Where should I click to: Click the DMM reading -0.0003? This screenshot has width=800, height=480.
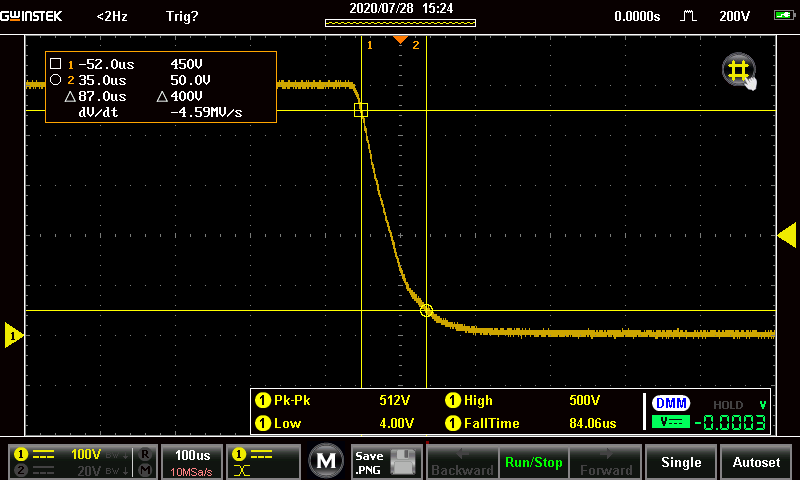[x=730, y=422]
